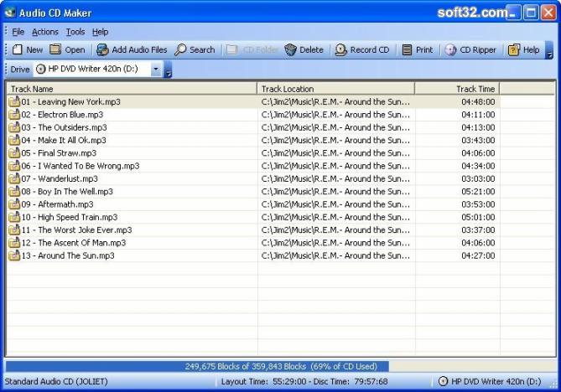Select track '06 - I Wanted To Be Wrong.mp3'
This screenshot has height=392, width=561.
81,166
